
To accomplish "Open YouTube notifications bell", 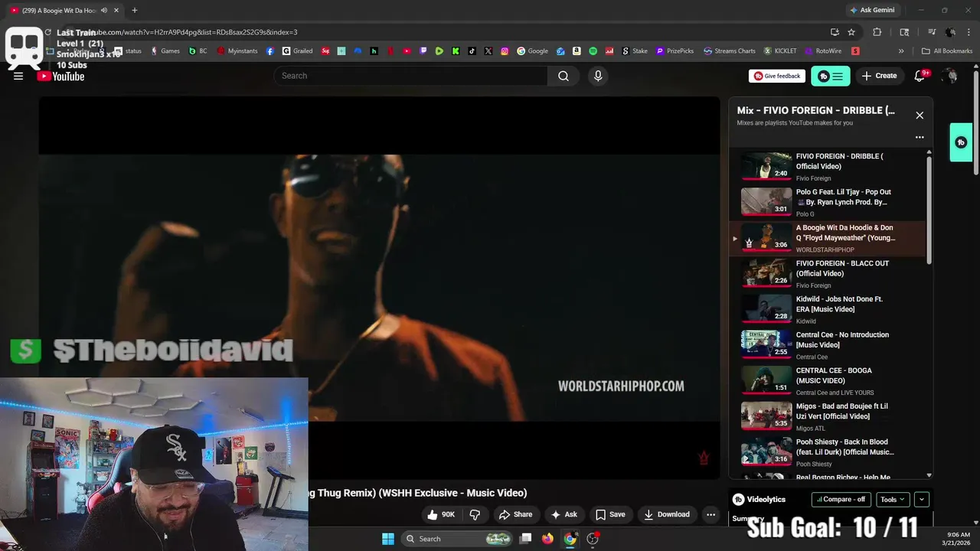I will [x=920, y=76].
